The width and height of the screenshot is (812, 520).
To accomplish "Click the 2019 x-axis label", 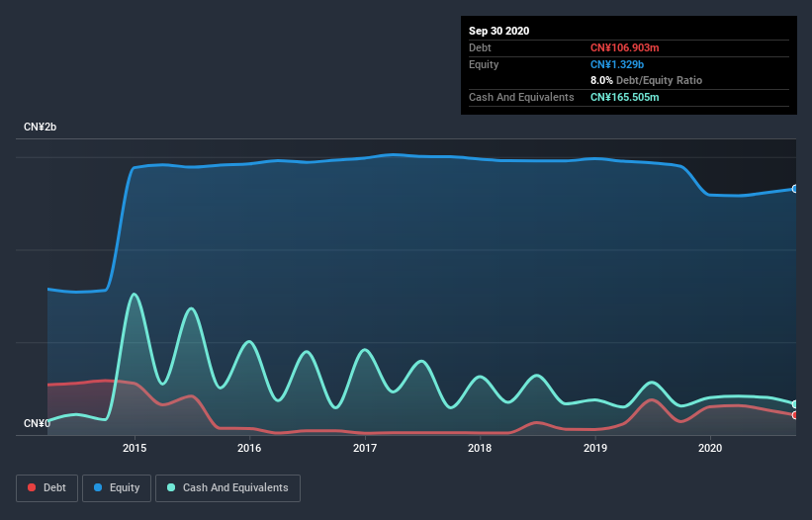I will point(595,448).
